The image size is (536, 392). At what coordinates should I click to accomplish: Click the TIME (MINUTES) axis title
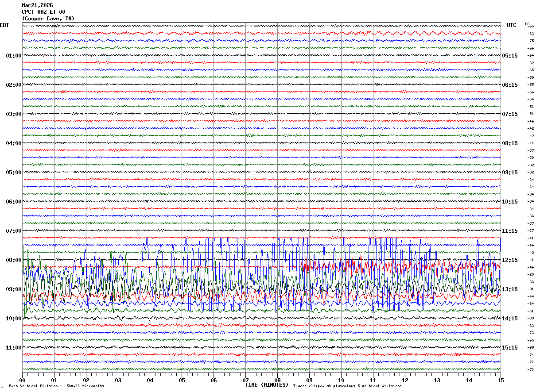[x=267, y=385]
